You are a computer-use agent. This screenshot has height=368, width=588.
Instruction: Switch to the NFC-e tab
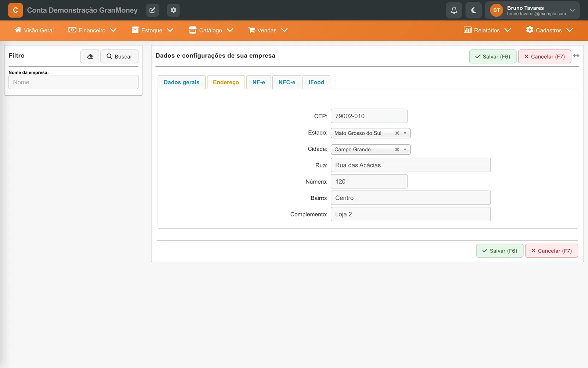click(287, 82)
